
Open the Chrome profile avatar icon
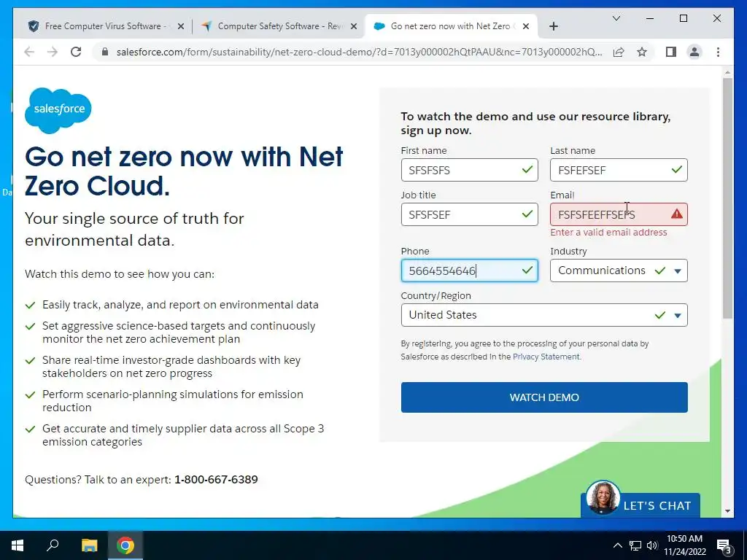[x=694, y=52]
